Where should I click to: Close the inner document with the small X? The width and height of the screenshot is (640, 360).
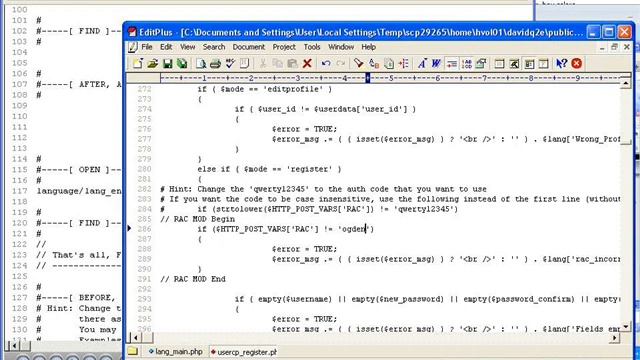click(x=627, y=47)
